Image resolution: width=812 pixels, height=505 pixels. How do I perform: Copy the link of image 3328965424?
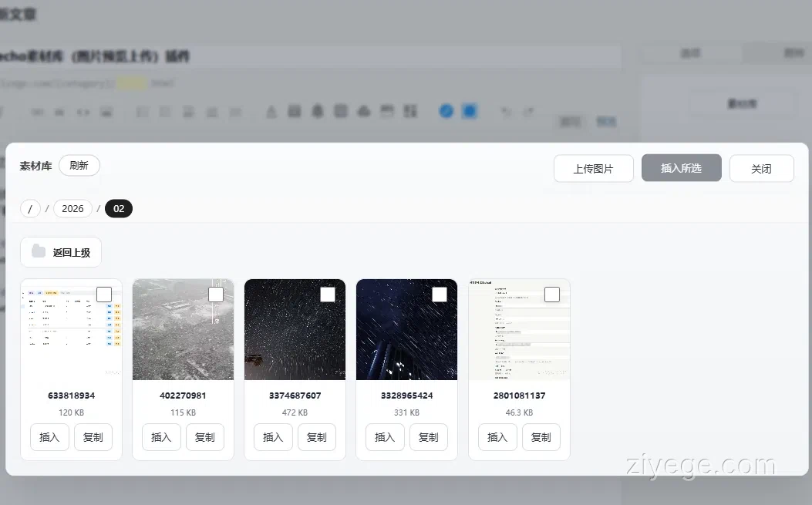429,437
